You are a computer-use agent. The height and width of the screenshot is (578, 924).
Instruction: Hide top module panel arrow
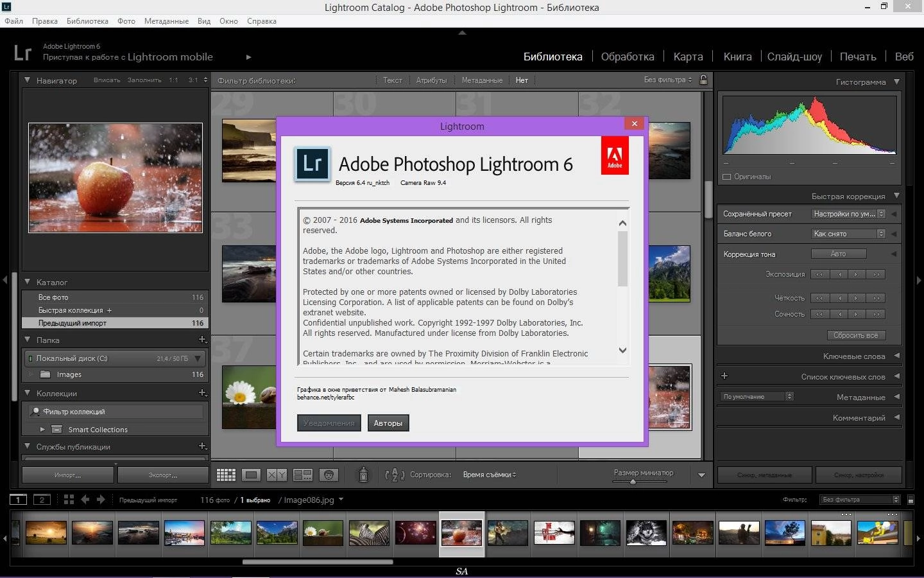pyautogui.click(x=462, y=32)
